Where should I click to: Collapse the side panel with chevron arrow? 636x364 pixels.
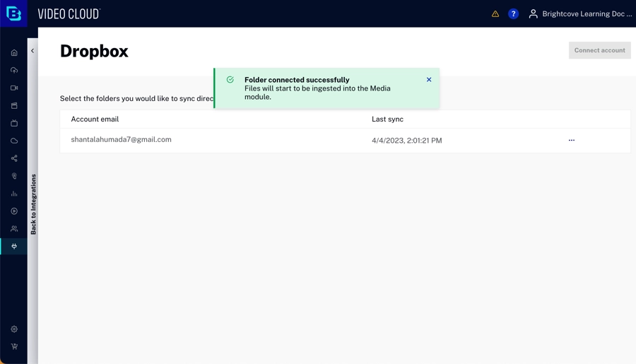pyautogui.click(x=33, y=51)
